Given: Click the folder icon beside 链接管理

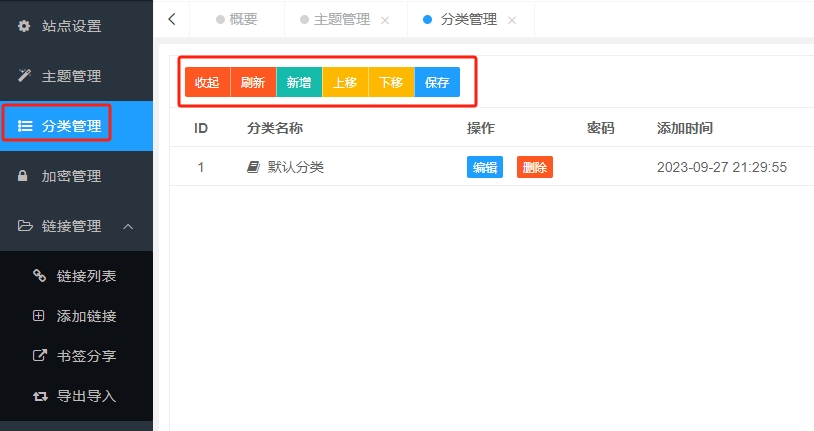Looking at the screenshot, I should [25, 225].
